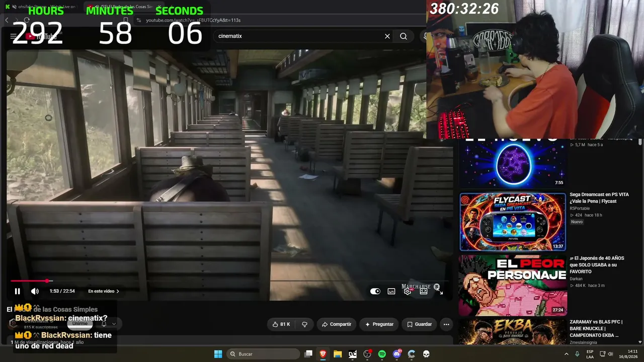
Task: Clear the 'cinematix' search text
Action: coord(387,36)
